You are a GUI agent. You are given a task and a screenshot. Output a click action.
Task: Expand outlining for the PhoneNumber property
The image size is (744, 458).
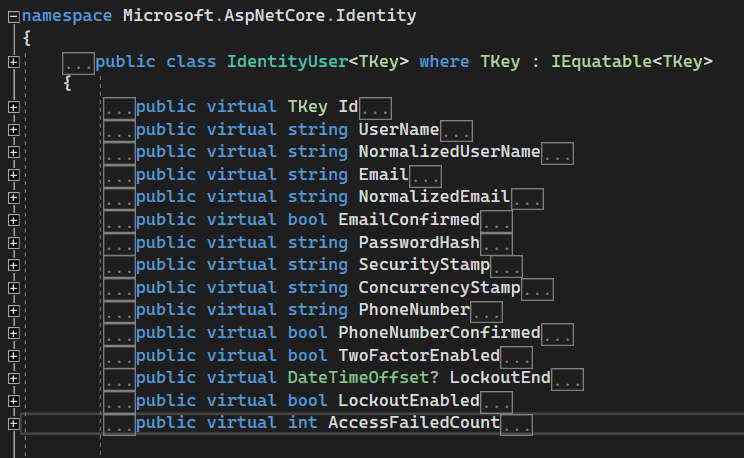[x=14, y=311]
